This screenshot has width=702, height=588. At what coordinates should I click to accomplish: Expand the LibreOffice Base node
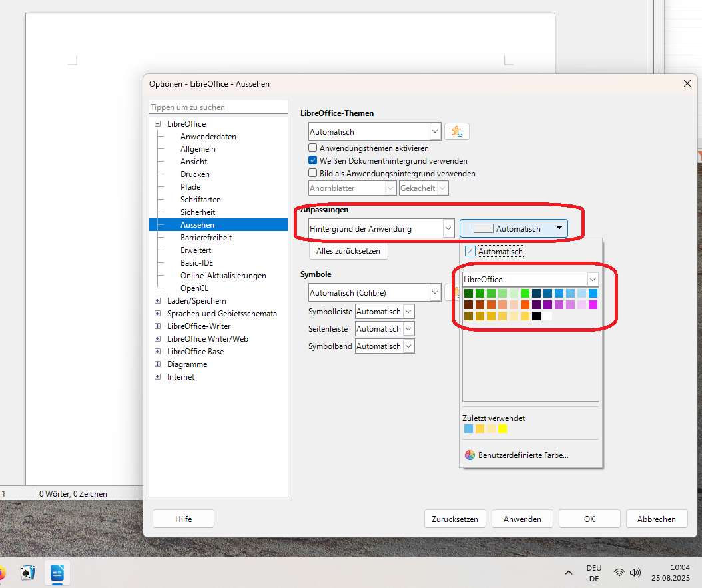[158, 352]
